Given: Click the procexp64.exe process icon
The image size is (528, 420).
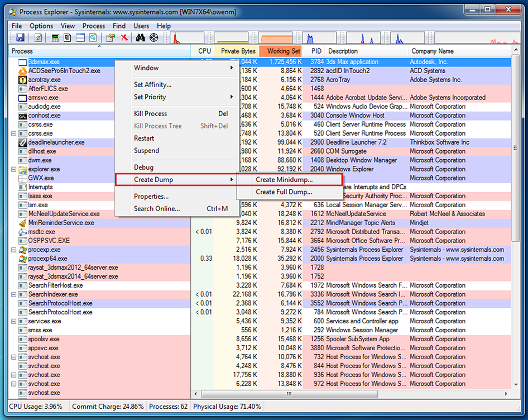Looking at the screenshot, I should click(x=22, y=259).
